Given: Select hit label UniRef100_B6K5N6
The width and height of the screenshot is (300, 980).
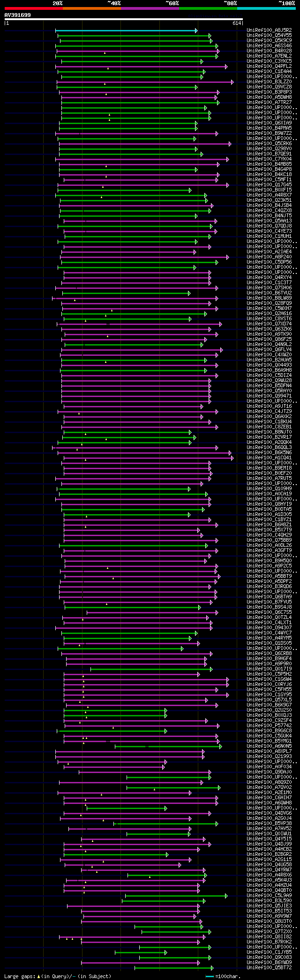Looking at the screenshot, I should click(269, 453).
